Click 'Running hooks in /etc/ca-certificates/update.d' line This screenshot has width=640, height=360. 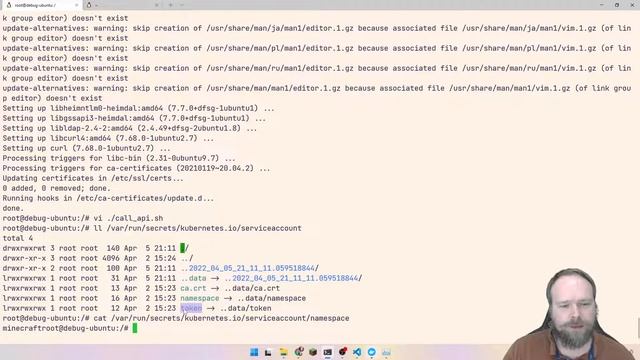tap(108, 198)
